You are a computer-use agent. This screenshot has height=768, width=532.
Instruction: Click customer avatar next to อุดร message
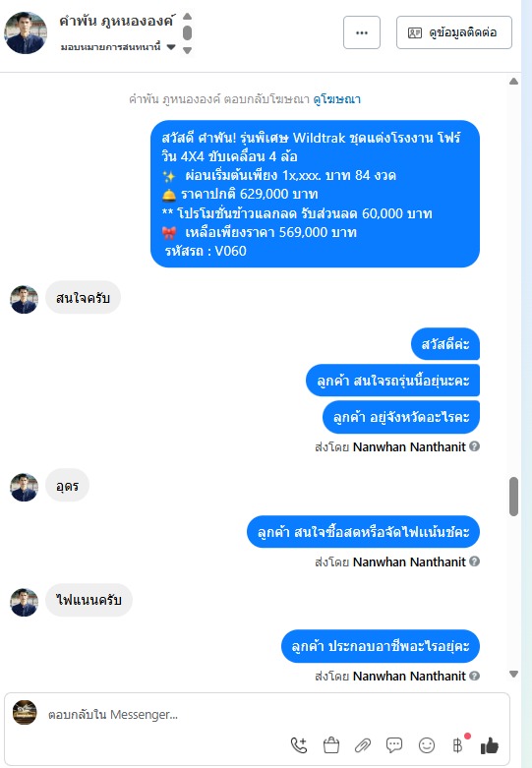click(24, 487)
